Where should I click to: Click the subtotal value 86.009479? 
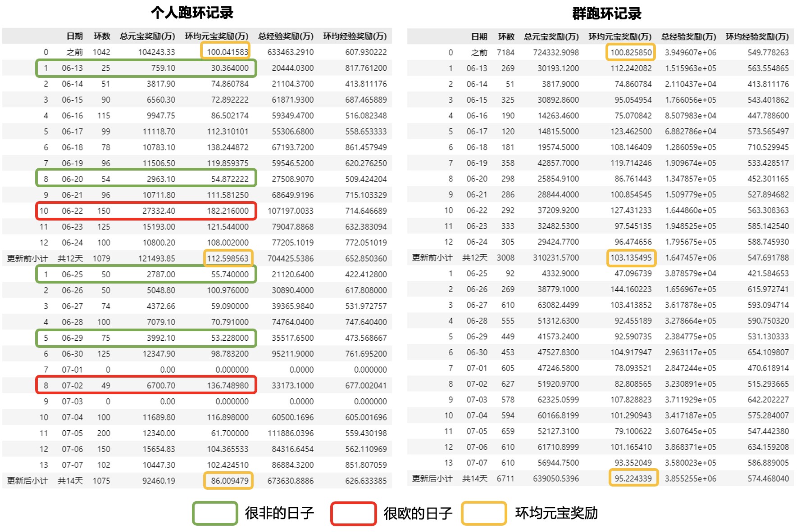point(230,481)
